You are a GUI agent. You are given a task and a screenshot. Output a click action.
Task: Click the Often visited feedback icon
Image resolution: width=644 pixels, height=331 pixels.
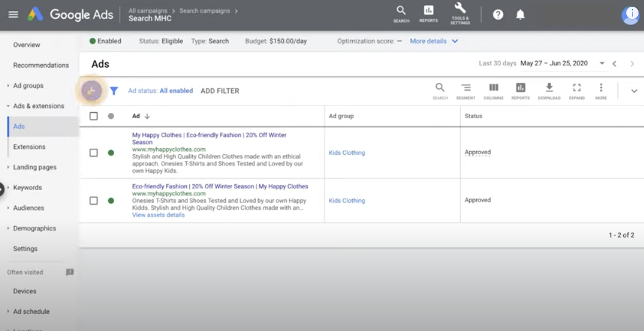[x=70, y=272]
